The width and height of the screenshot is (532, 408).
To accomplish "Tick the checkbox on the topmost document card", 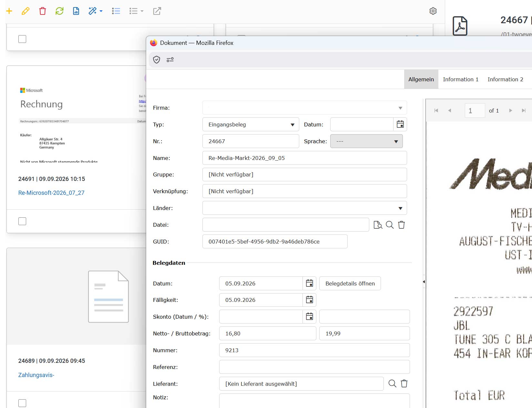I will [22, 39].
